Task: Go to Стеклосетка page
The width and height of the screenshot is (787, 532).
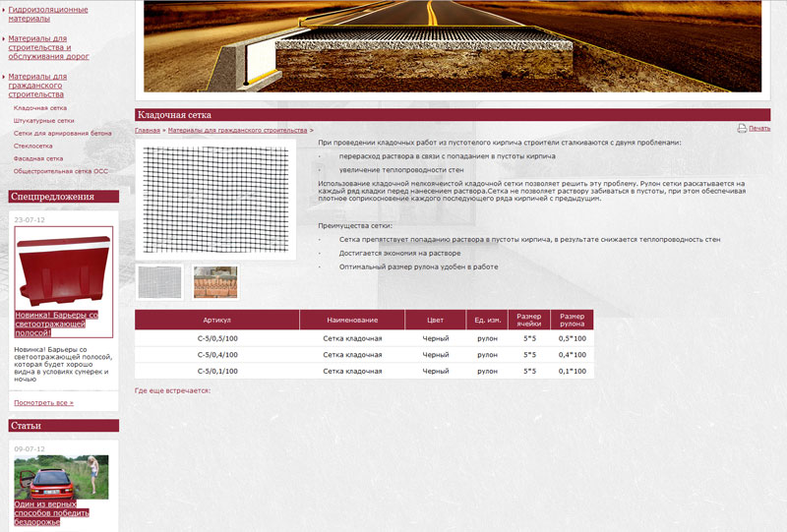Action: [33, 146]
